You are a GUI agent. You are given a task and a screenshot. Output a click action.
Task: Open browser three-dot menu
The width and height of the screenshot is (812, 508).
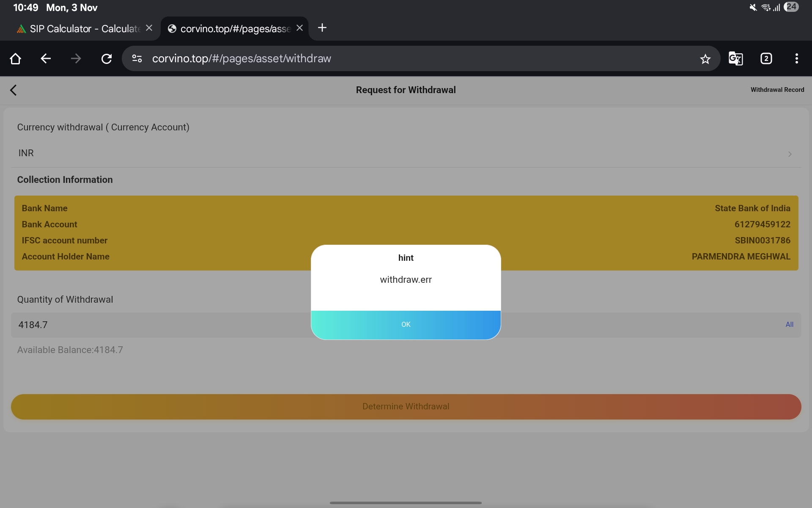(x=796, y=58)
